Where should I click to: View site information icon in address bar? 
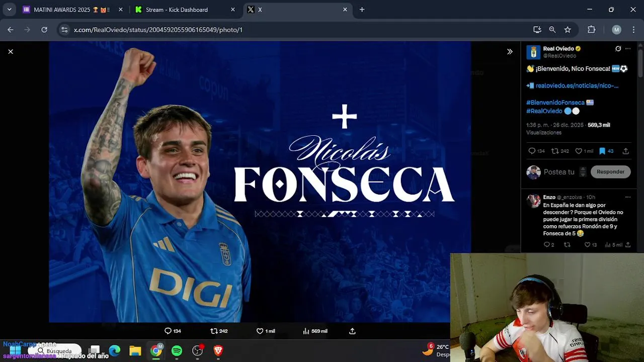pyautogui.click(x=64, y=30)
